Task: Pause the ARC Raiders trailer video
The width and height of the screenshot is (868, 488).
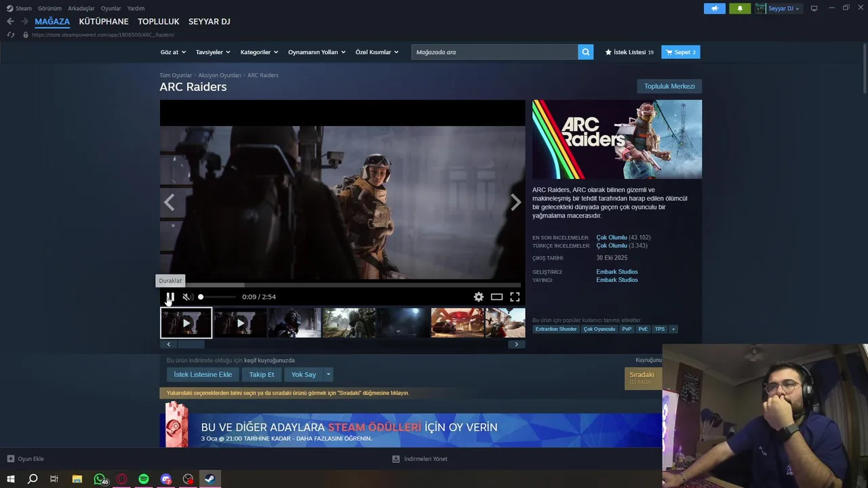Action: point(170,297)
